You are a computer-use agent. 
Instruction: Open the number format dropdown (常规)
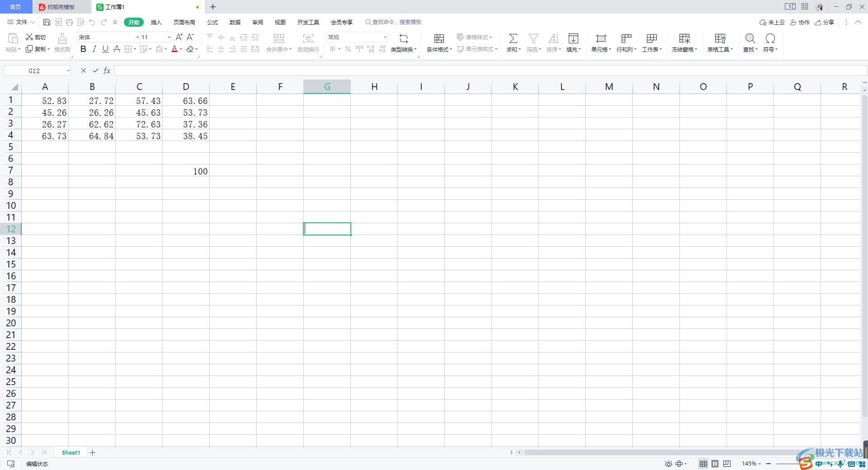[385, 37]
